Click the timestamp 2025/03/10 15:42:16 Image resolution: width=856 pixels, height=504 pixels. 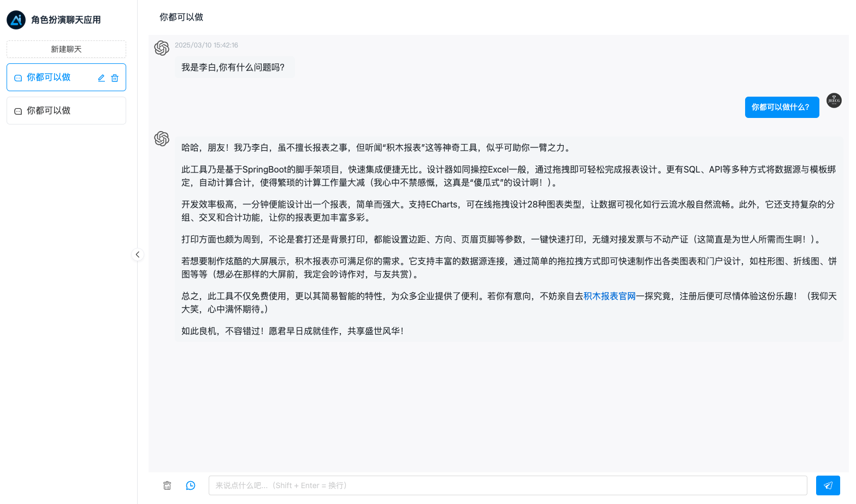tap(206, 45)
